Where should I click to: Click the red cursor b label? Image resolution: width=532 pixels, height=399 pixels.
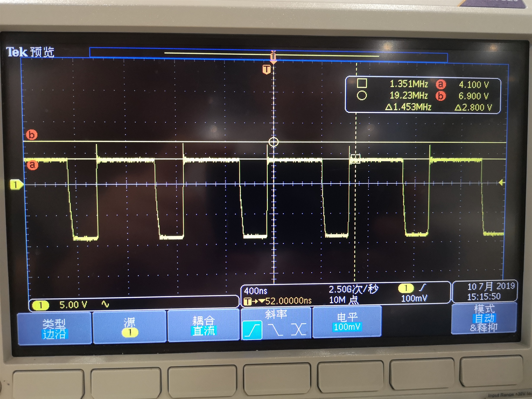click(x=32, y=135)
